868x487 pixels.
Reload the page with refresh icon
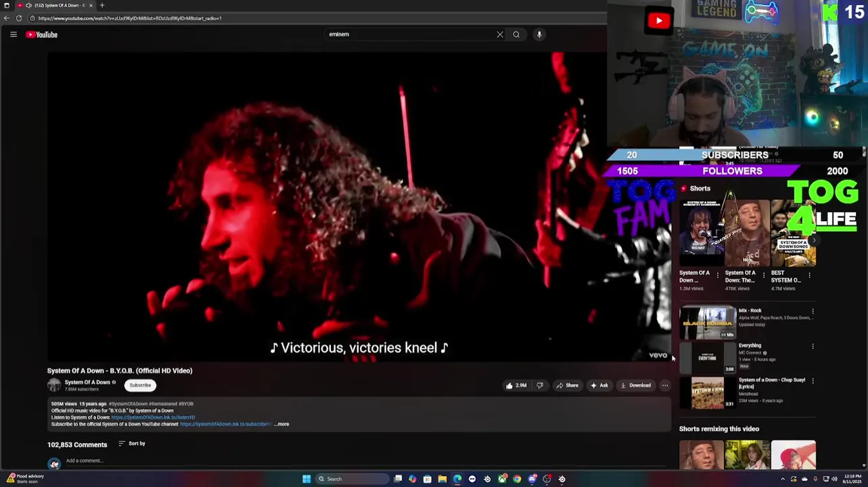pos(19,18)
